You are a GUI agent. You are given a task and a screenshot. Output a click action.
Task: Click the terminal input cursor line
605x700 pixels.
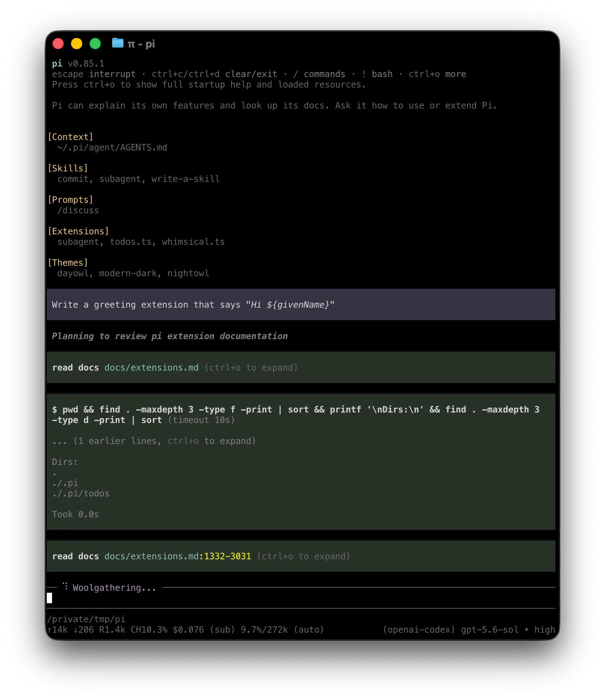click(301, 598)
